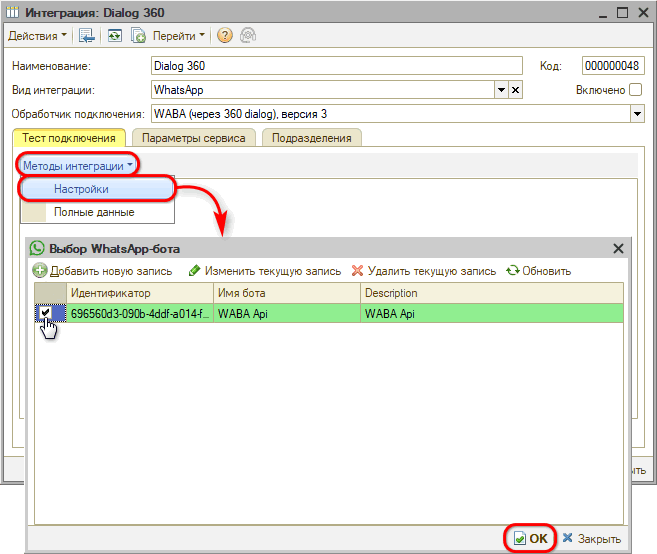Click the Наименование input field
This screenshot has height=554, width=657.
coord(336,66)
